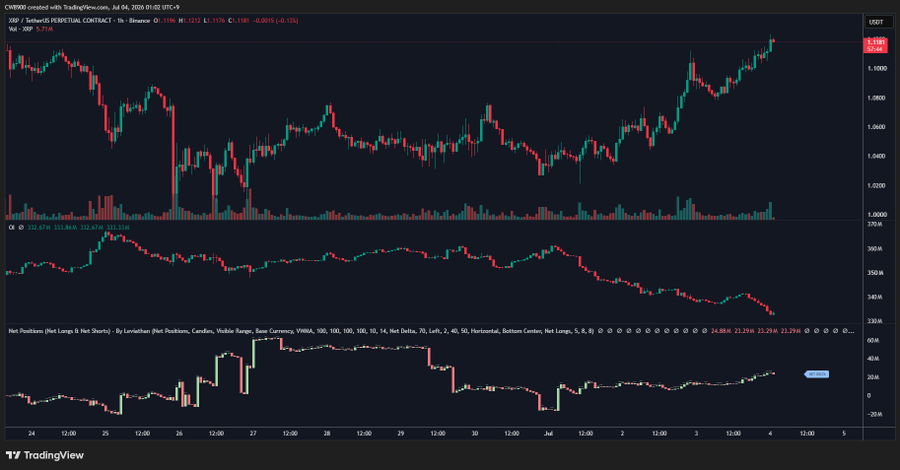Click the 1.0000 price scale label
The image size is (900, 470).
[x=876, y=215]
